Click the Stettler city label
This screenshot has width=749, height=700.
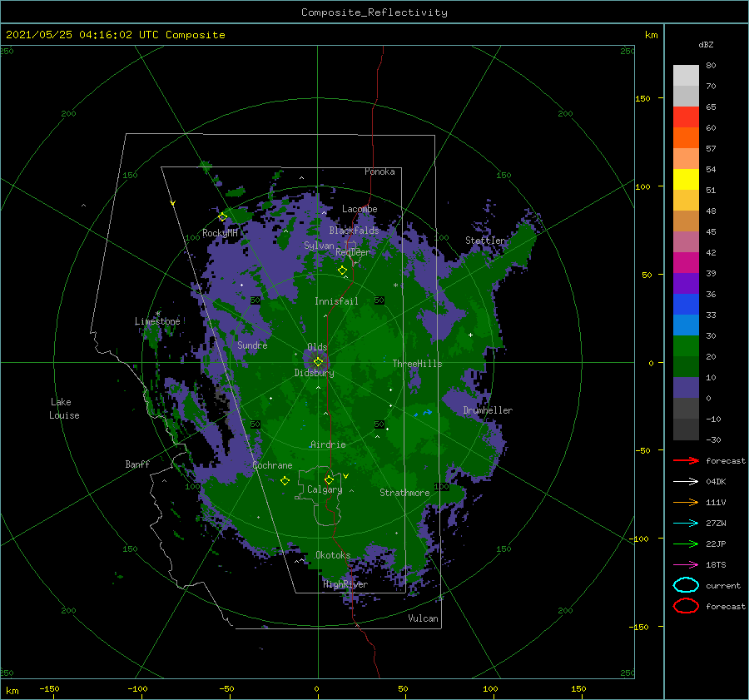(x=485, y=241)
